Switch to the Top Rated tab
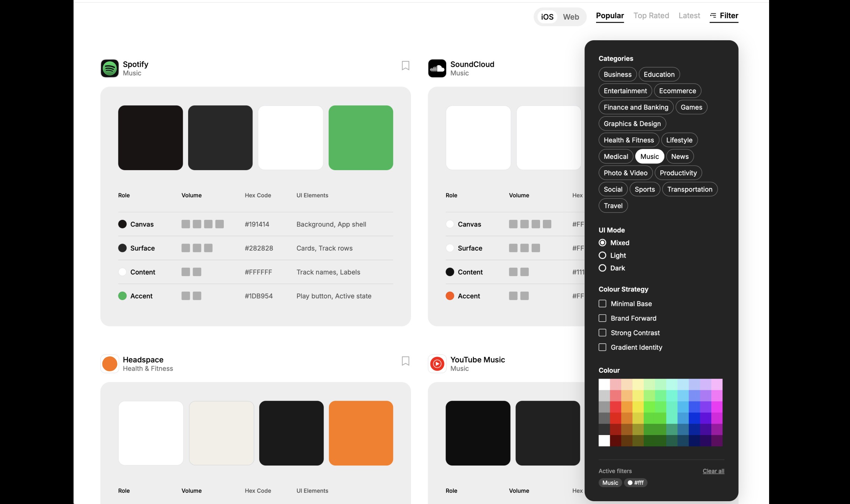The width and height of the screenshot is (850, 504). [651, 16]
